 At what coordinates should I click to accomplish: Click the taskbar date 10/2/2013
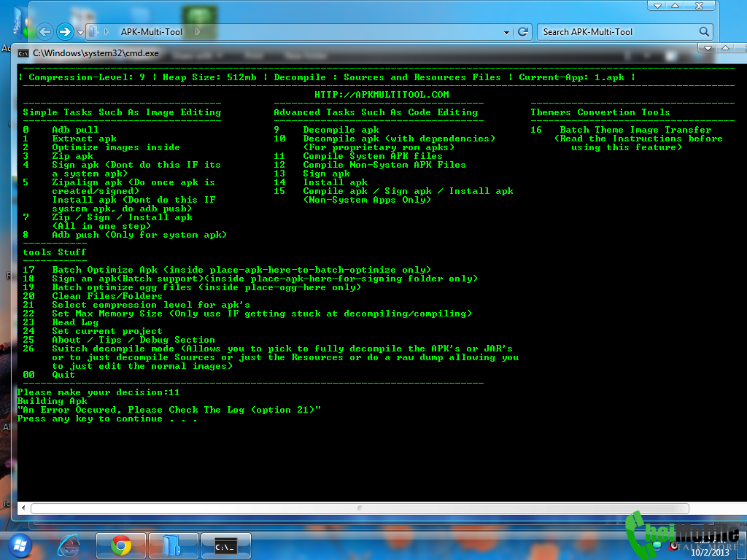click(709, 553)
